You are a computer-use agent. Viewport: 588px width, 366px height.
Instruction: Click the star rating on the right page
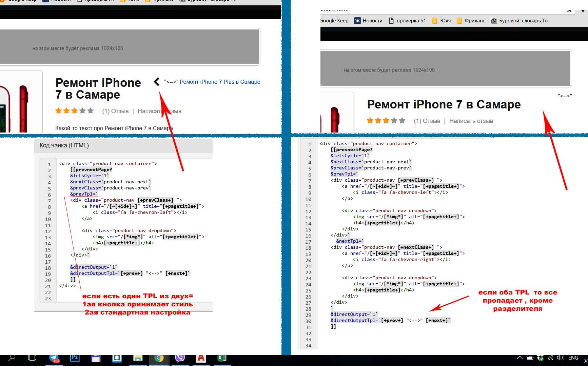coord(386,121)
